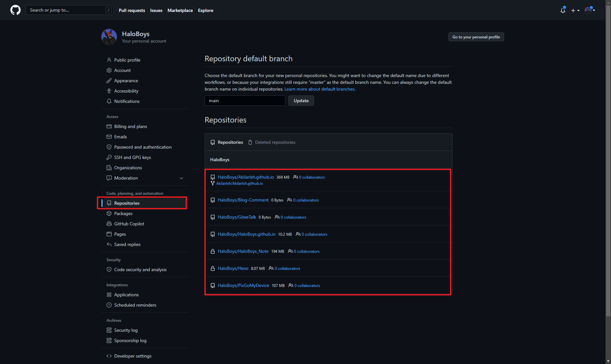Click the Code security shield icon
611x364 pixels.
(109, 270)
